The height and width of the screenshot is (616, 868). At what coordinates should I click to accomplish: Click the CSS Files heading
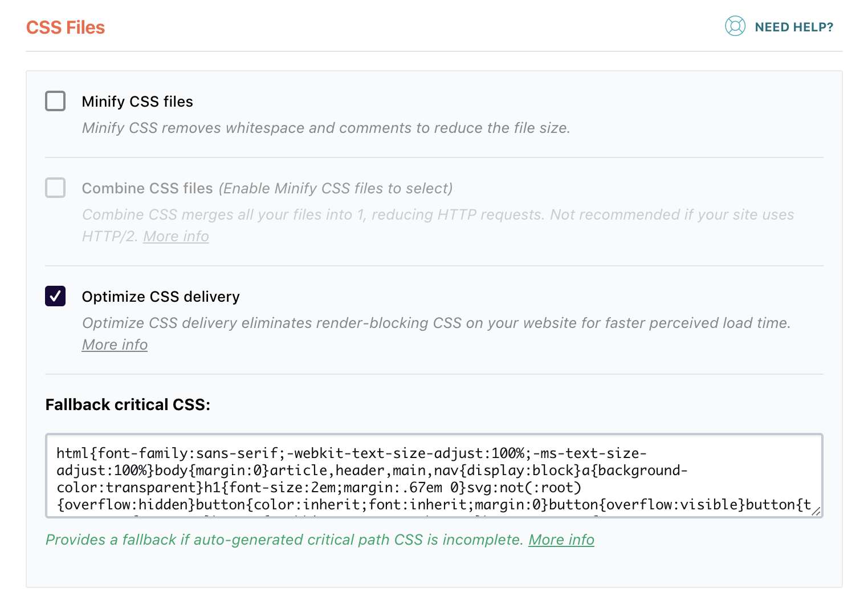click(x=66, y=27)
